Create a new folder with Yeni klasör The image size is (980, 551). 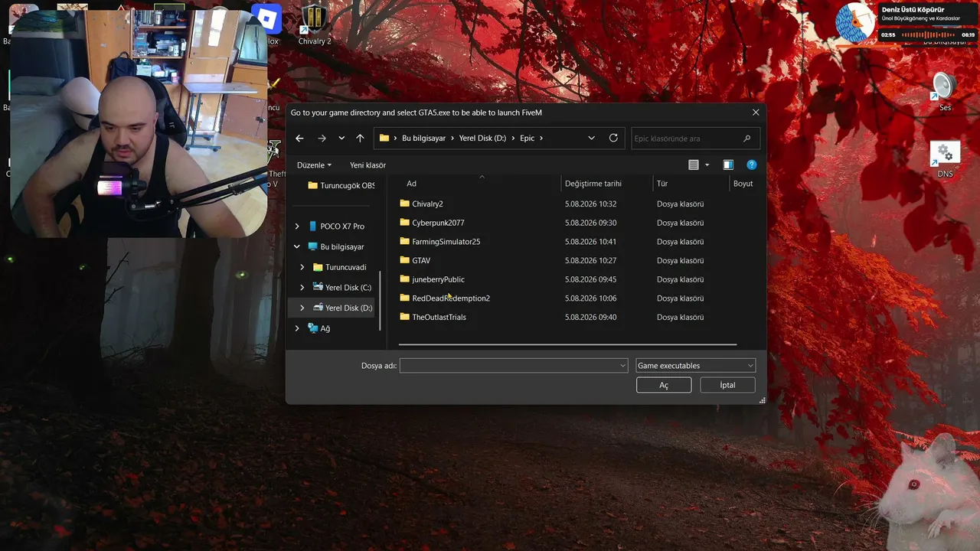coord(367,165)
